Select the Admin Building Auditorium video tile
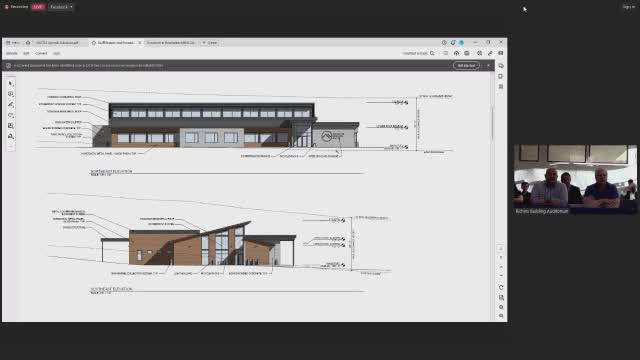This screenshot has height=360, width=640. (x=575, y=179)
